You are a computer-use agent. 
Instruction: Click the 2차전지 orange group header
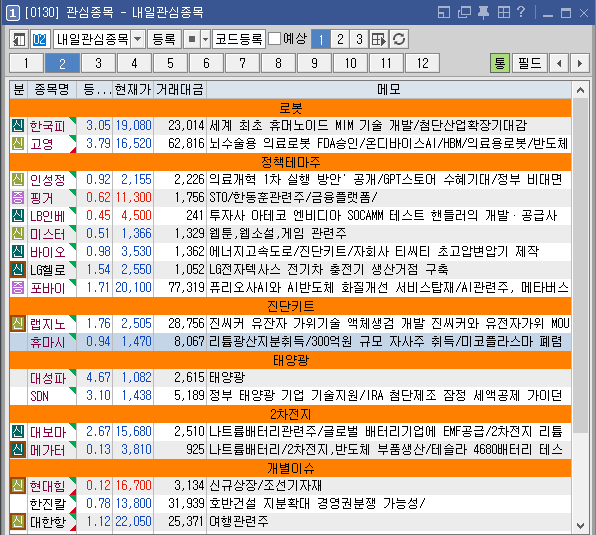(290, 414)
